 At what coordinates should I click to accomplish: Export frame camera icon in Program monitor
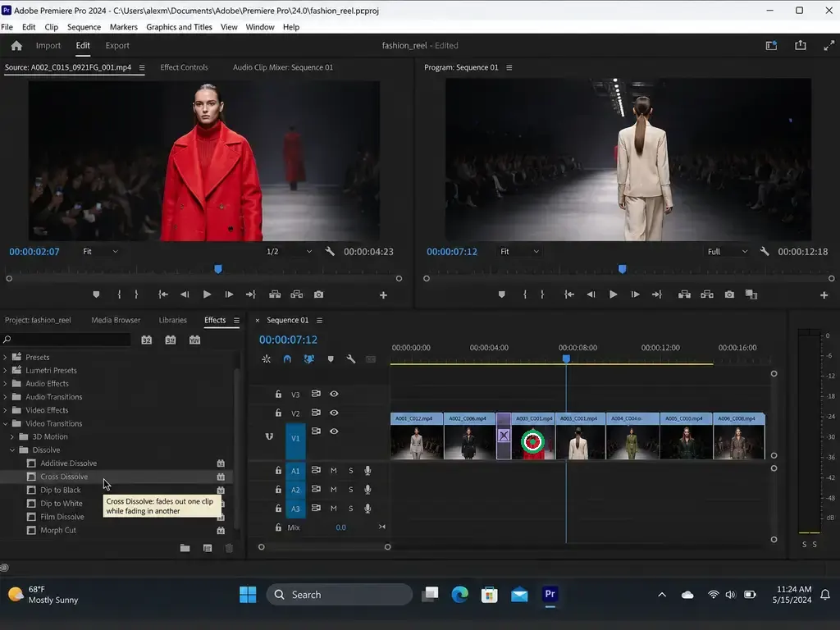coord(729,294)
